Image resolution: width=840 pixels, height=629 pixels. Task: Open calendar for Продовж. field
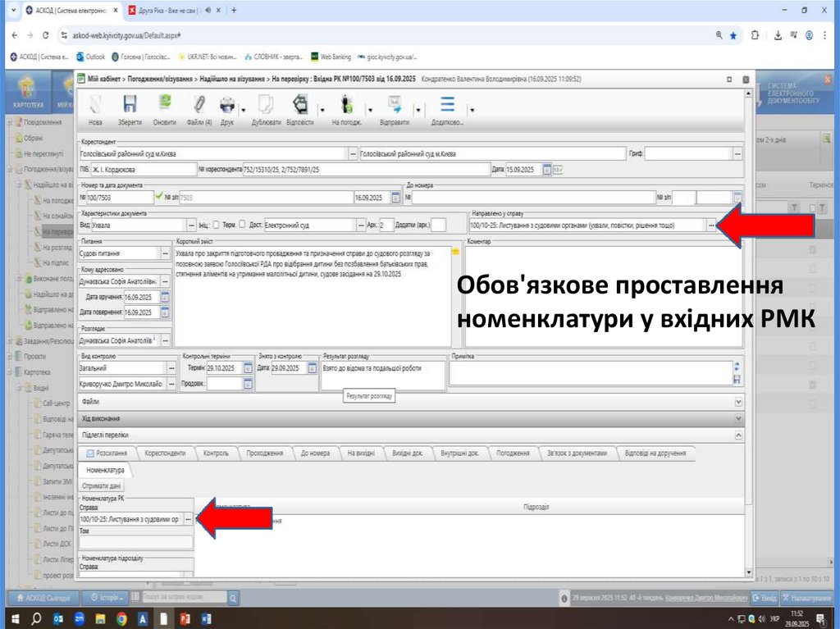click(248, 384)
